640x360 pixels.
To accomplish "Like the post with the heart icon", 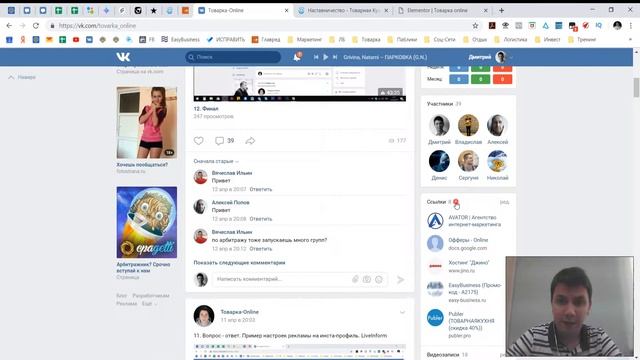I will (198, 141).
